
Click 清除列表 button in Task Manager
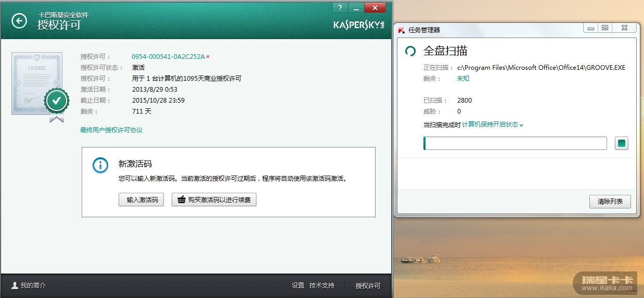click(x=610, y=202)
